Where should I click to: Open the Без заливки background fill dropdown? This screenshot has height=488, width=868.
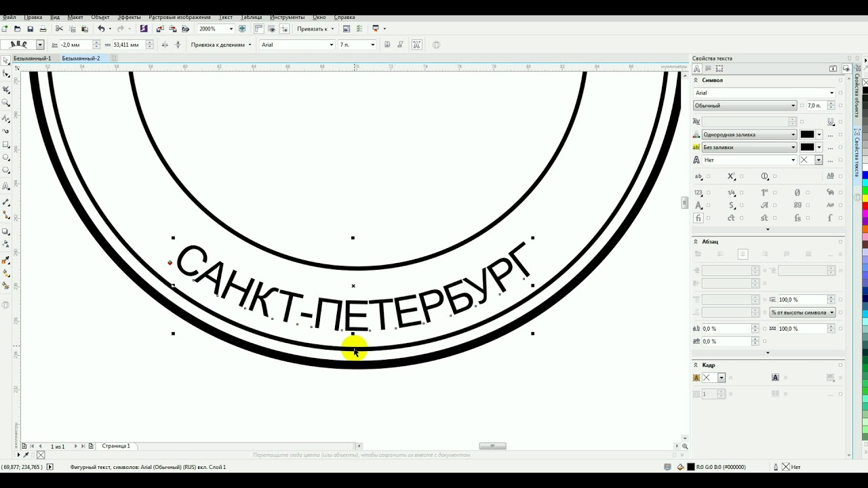pyautogui.click(x=793, y=147)
